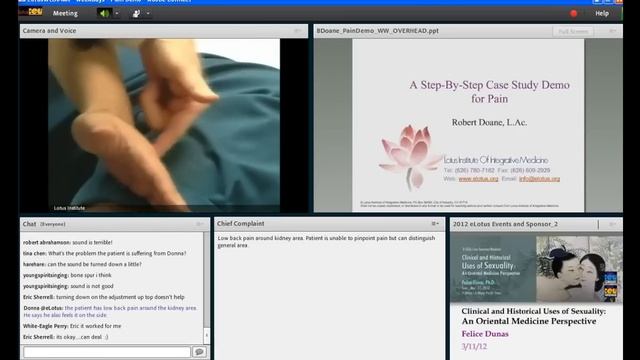Click the info@elotus.org email link
The width and height of the screenshot is (640, 360).
[x=539, y=179]
